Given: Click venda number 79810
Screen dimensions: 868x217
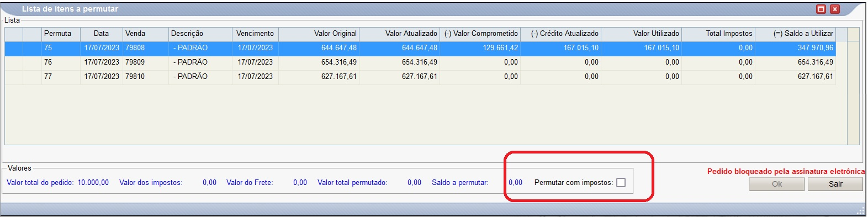Looking at the screenshot, I should (135, 77).
